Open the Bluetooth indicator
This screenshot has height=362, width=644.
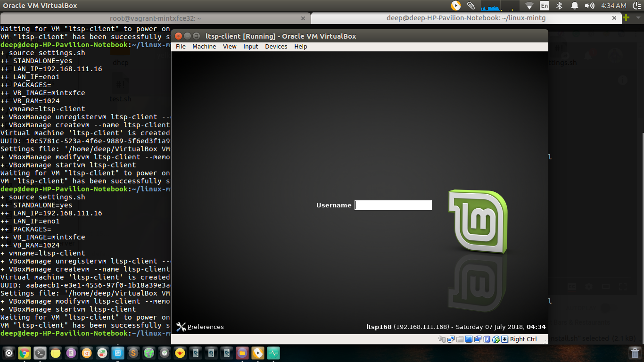(x=560, y=6)
